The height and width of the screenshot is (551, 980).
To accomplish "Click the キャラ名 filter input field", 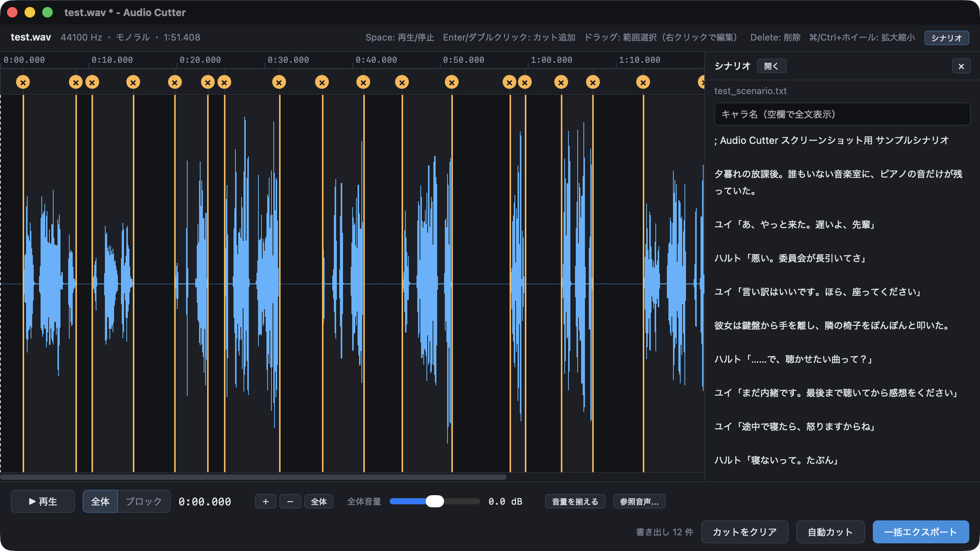I will pyautogui.click(x=842, y=114).
